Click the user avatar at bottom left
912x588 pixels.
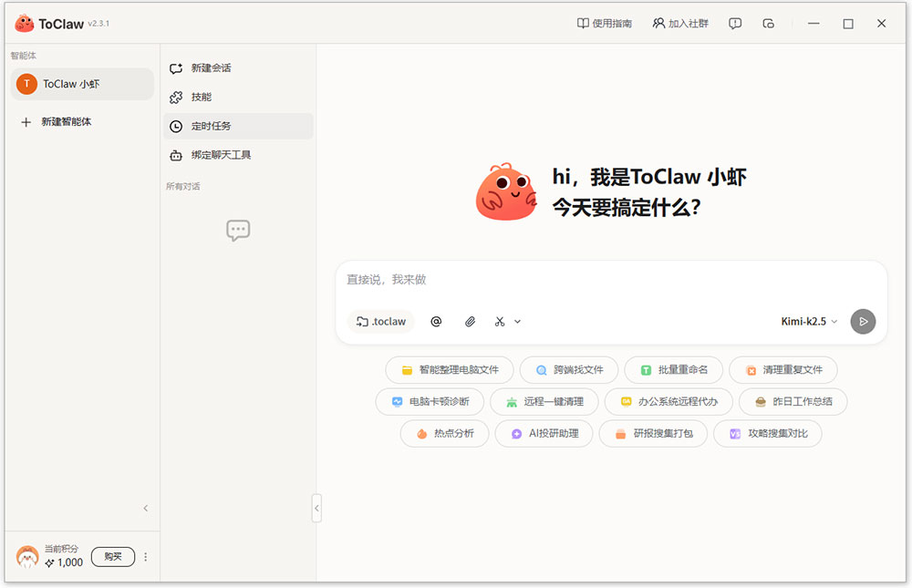pos(27,557)
